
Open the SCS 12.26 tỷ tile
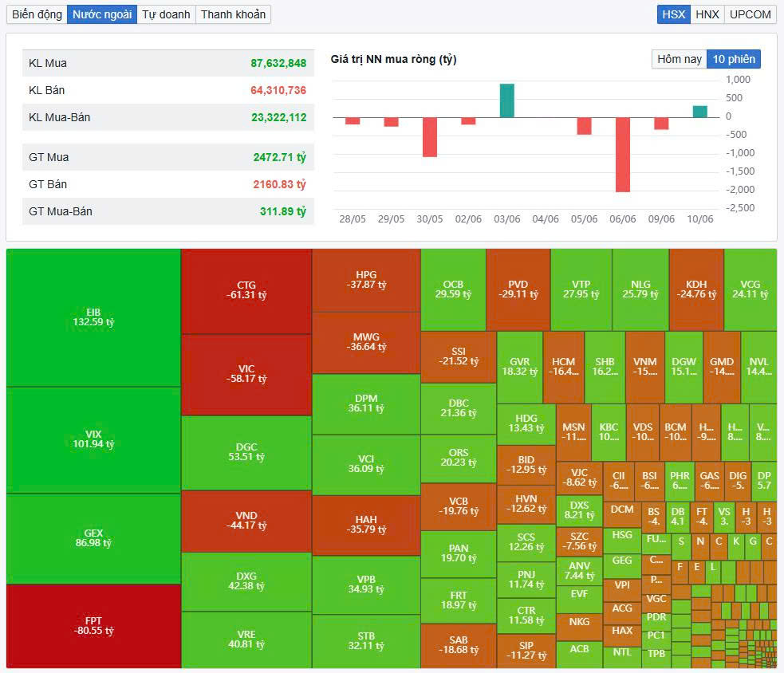[x=526, y=542]
